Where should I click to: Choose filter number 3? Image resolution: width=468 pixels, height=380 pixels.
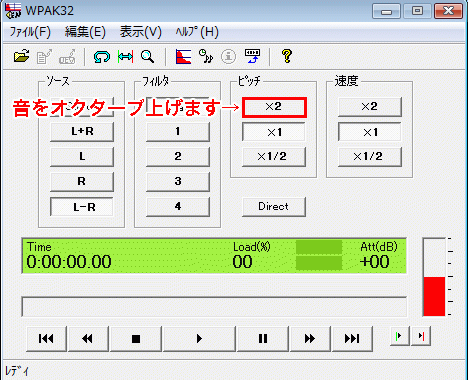coord(178,182)
